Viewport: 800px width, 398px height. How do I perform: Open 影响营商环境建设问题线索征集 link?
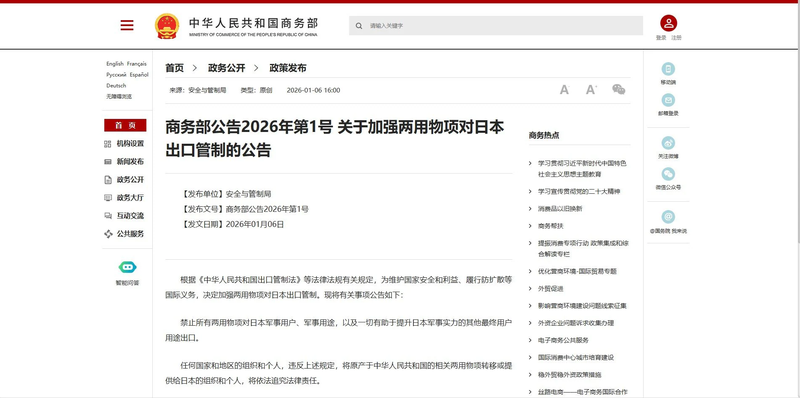click(582, 306)
